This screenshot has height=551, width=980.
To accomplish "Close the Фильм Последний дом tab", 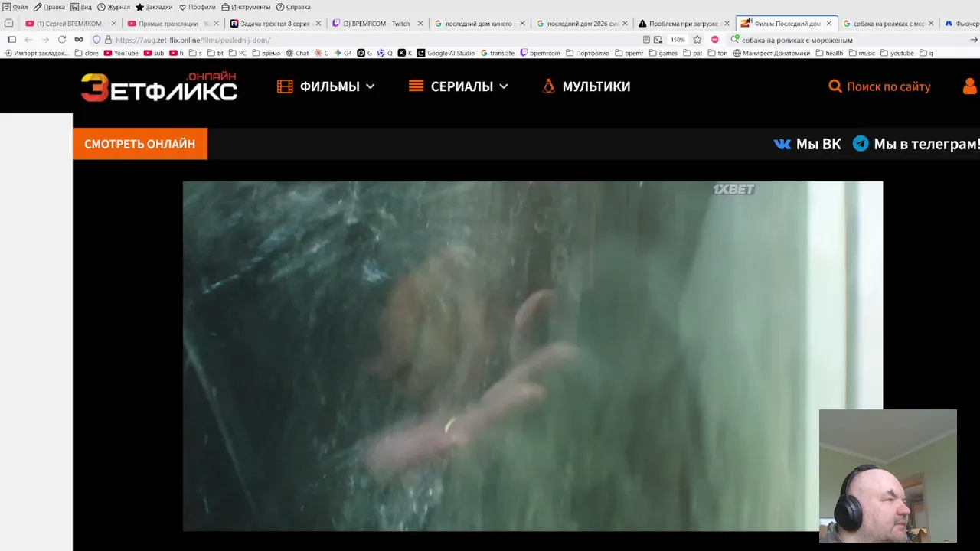I will coord(828,24).
